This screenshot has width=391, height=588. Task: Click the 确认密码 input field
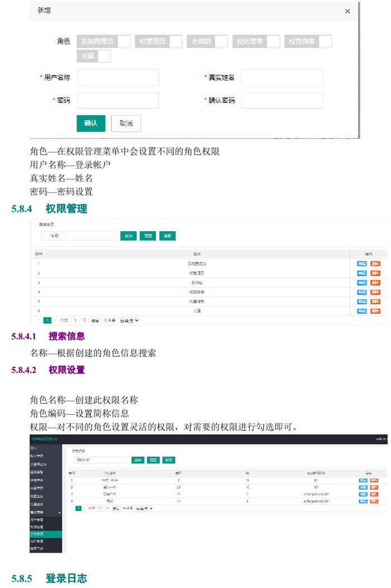(282, 101)
